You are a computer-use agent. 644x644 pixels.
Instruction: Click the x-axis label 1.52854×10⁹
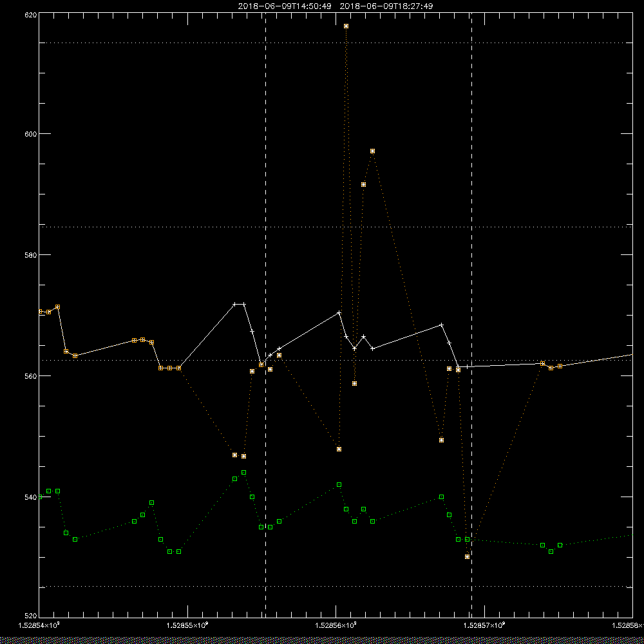point(39,625)
